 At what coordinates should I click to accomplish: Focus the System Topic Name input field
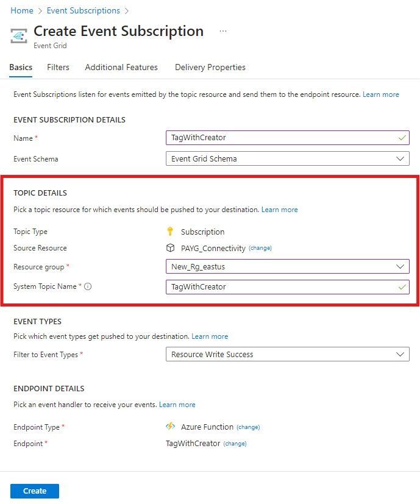[x=288, y=286]
